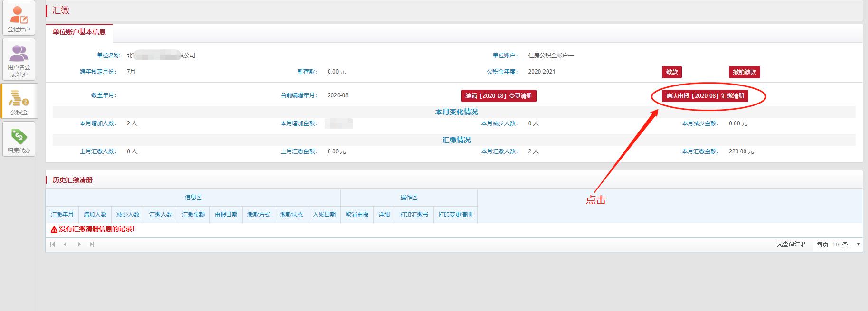The image size is (868, 311).
Task: Open the 每页 10 条 page size dropdown
Action: point(838,245)
